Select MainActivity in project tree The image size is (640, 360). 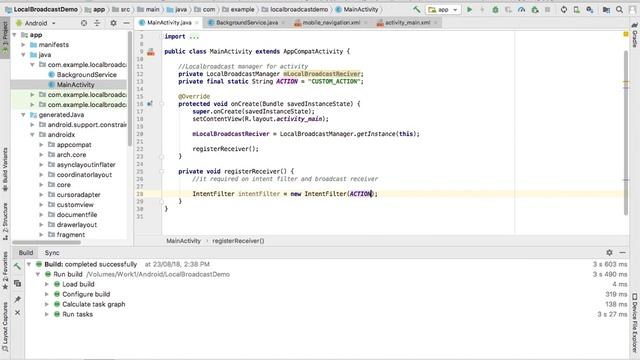pos(76,85)
